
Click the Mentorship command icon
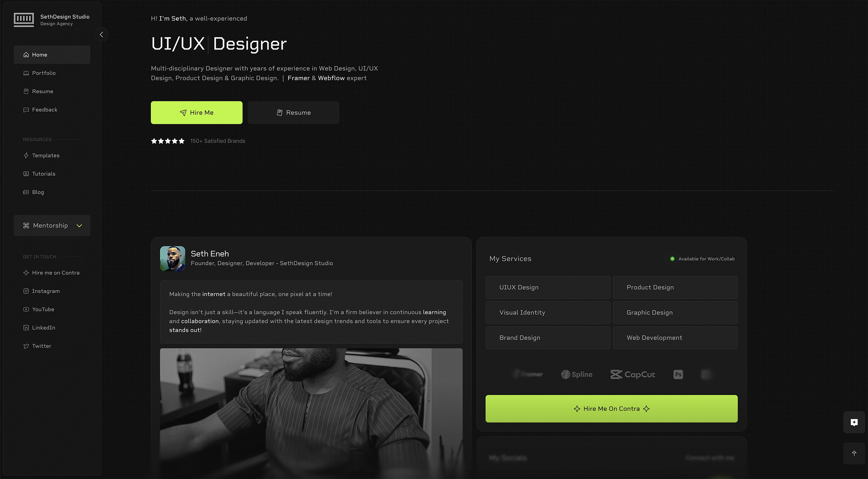26,226
